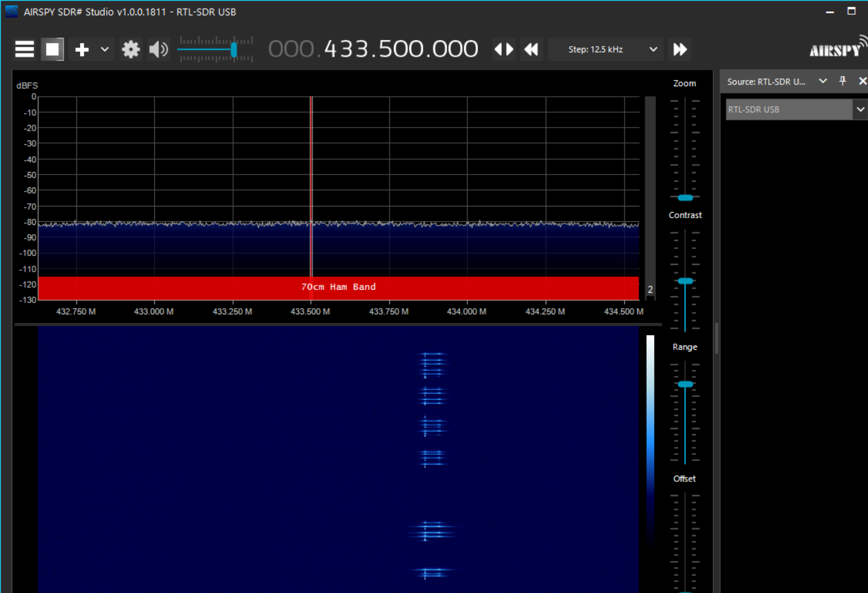Expand the dropdown arrow beside the plus icon
The height and width of the screenshot is (593, 868).
105,49
